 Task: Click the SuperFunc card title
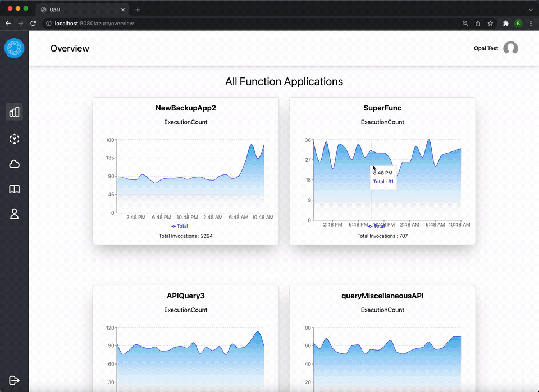pyautogui.click(x=382, y=108)
